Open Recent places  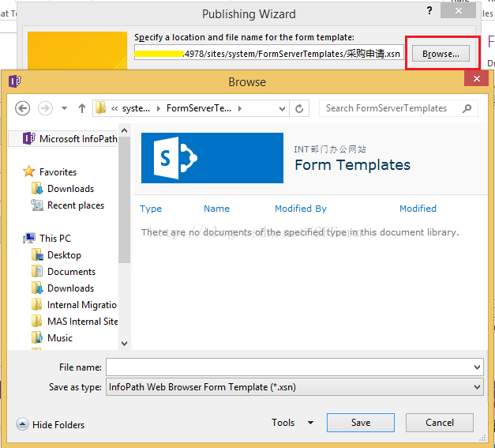pos(68,205)
